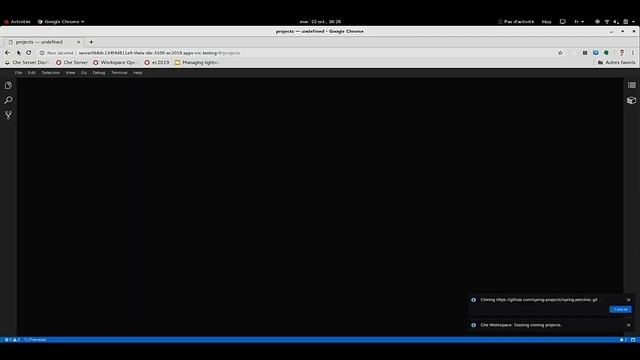Click the Not secured site info indicator
Image resolution: width=640 pixels, height=360 pixels.
56,53
